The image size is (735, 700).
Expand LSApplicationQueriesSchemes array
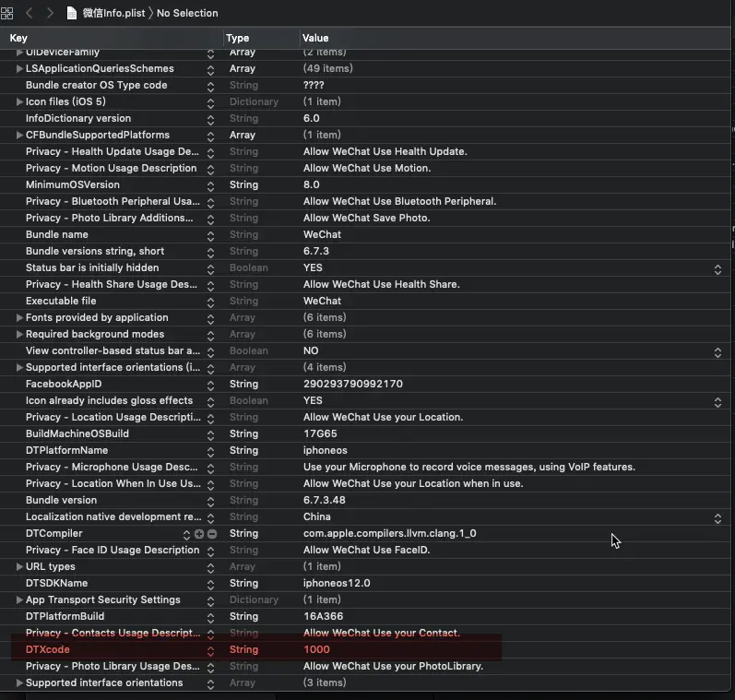(19, 68)
